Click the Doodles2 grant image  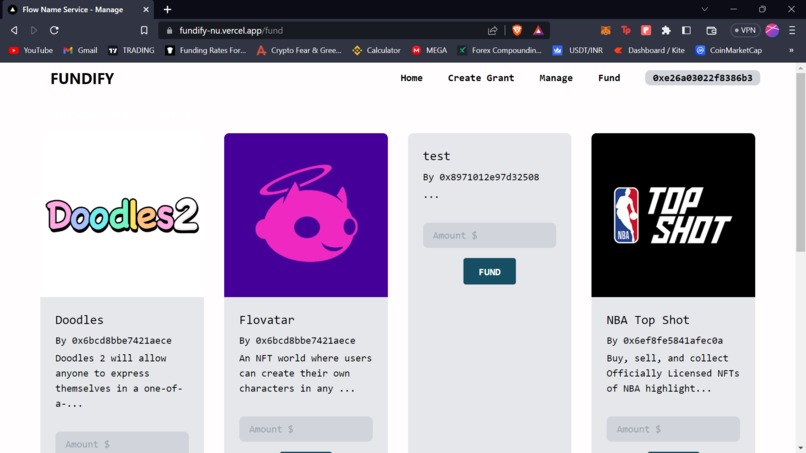[x=122, y=215]
